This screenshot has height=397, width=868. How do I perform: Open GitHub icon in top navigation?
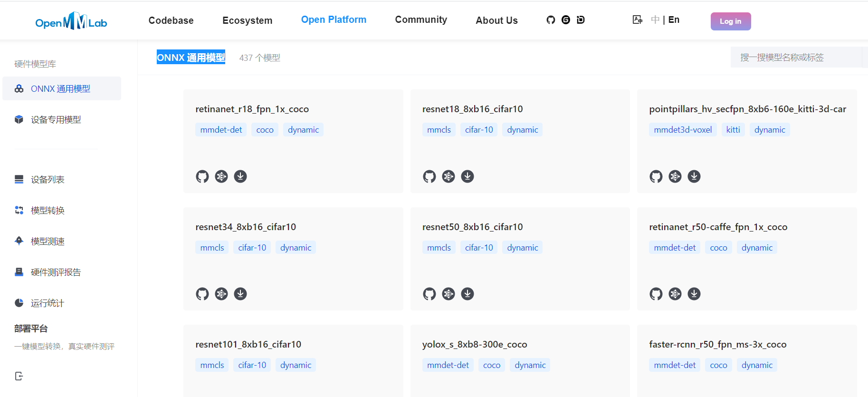click(551, 20)
